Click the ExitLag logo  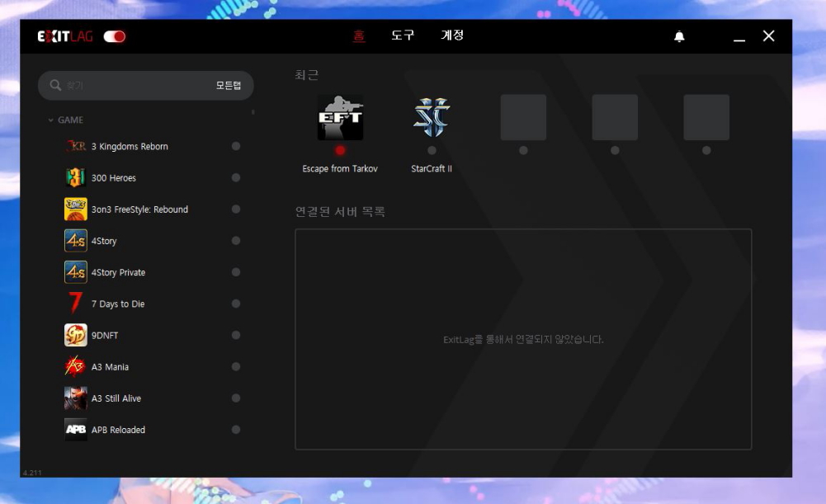click(65, 36)
